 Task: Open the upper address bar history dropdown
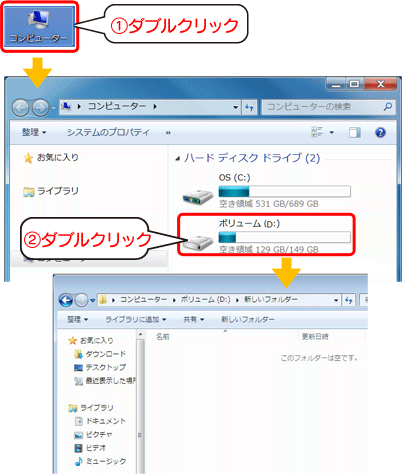[x=235, y=107]
